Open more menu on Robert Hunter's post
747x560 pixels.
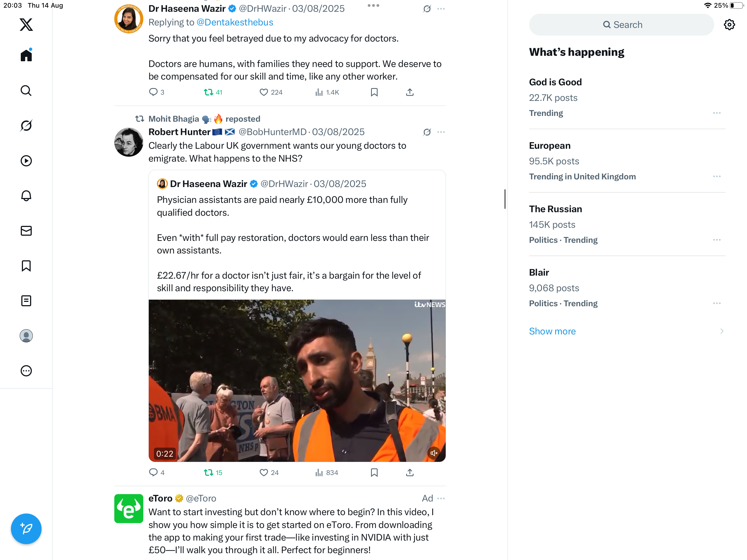pyautogui.click(x=441, y=132)
